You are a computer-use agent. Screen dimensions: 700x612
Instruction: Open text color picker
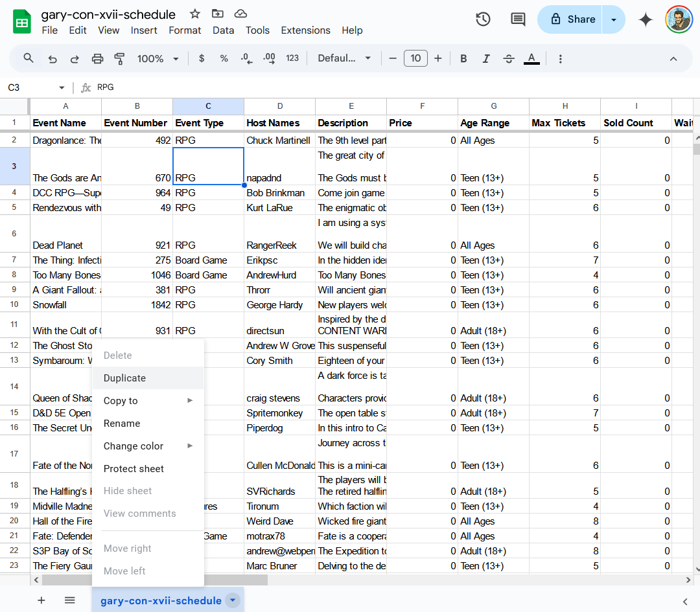point(531,58)
